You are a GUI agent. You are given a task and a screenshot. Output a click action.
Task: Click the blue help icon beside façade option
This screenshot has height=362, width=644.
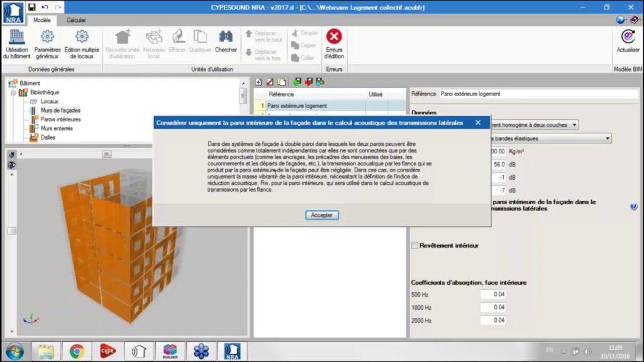pos(633,206)
